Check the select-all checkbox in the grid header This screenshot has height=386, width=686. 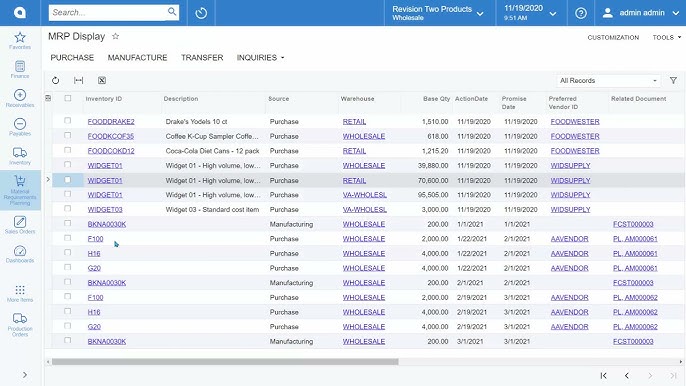pyautogui.click(x=67, y=98)
